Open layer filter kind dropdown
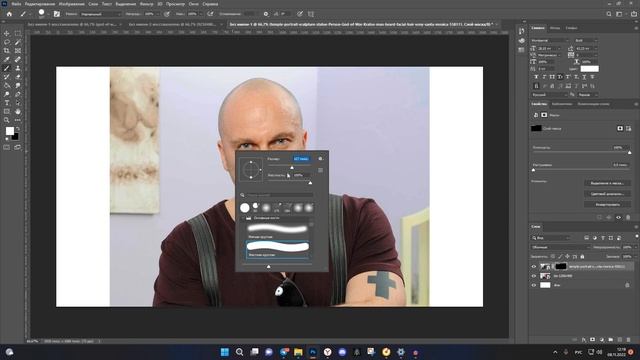Screen dimensions: 640x360 point(551,238)
